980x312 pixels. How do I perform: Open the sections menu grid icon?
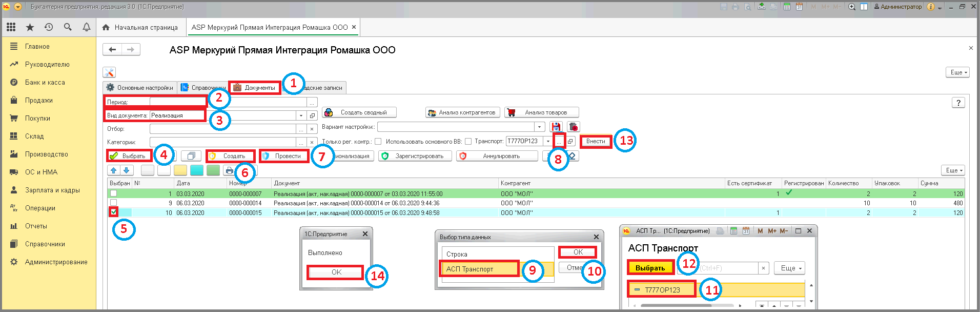coord(11,27)
